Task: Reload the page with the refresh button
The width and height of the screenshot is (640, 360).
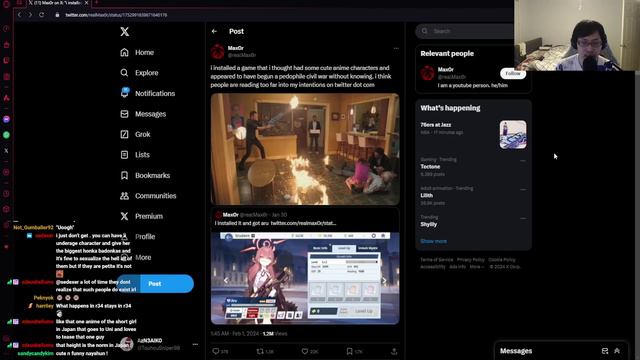Action: [x=42, y=15]
